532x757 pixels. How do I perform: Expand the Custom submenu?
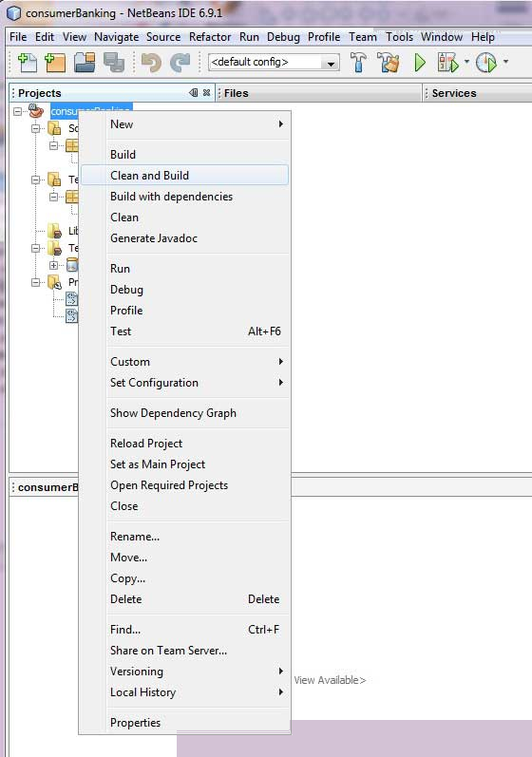point(185,362)
